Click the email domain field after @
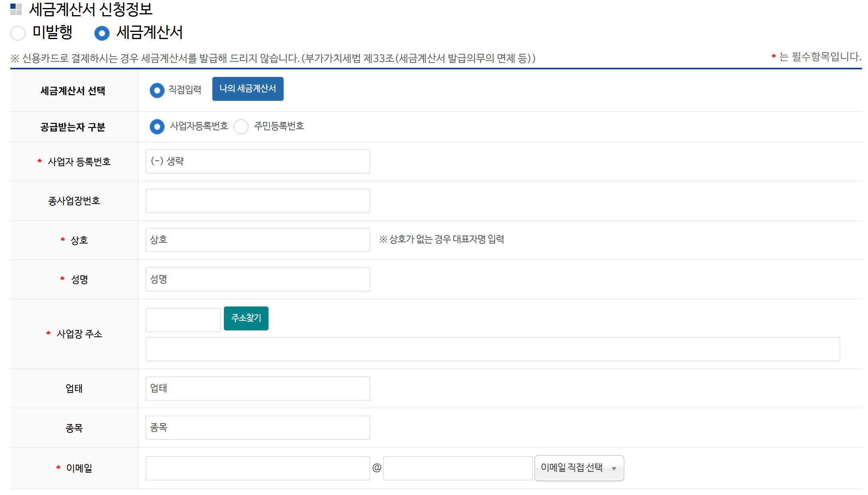This screenshot has width=868, height=495. click(457, 468)
